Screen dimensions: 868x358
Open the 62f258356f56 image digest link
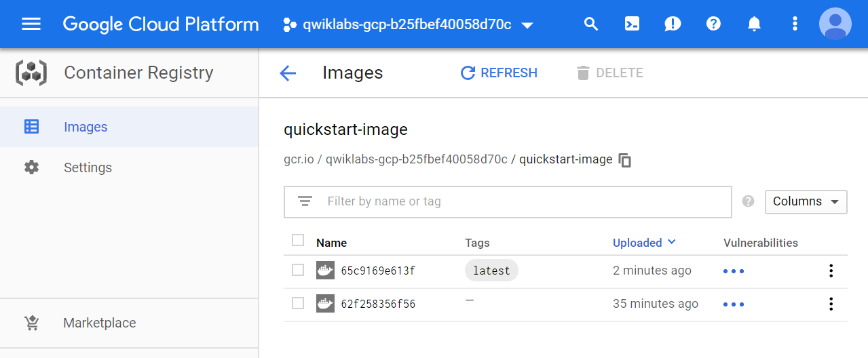coord(378,304)
